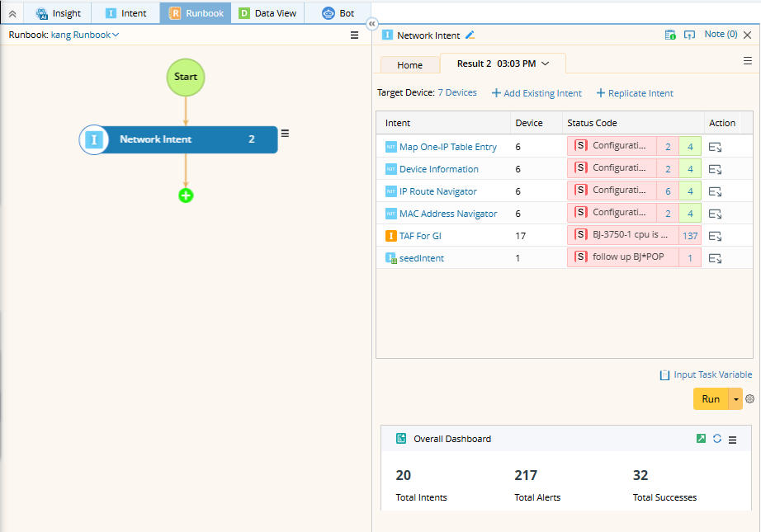Click action icon for TAF For GI row
The image size is (761, 532).
tap(715, 236)
